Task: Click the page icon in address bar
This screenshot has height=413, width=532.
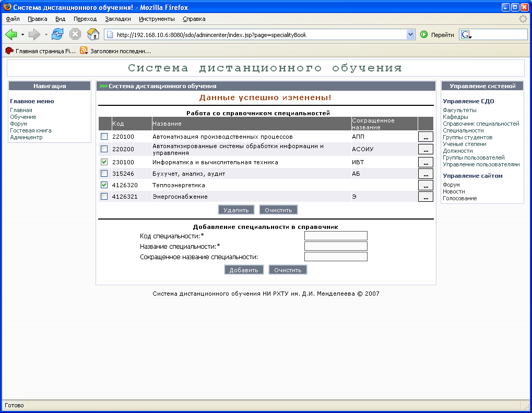Action: pyautogui.click(x=110, y=34)
